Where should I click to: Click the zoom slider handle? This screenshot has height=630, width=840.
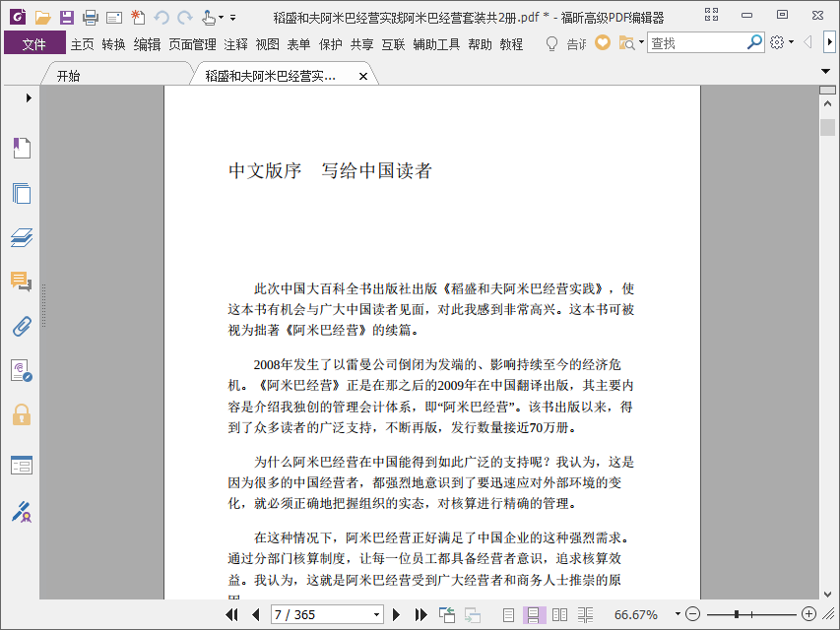pos(737,614)
